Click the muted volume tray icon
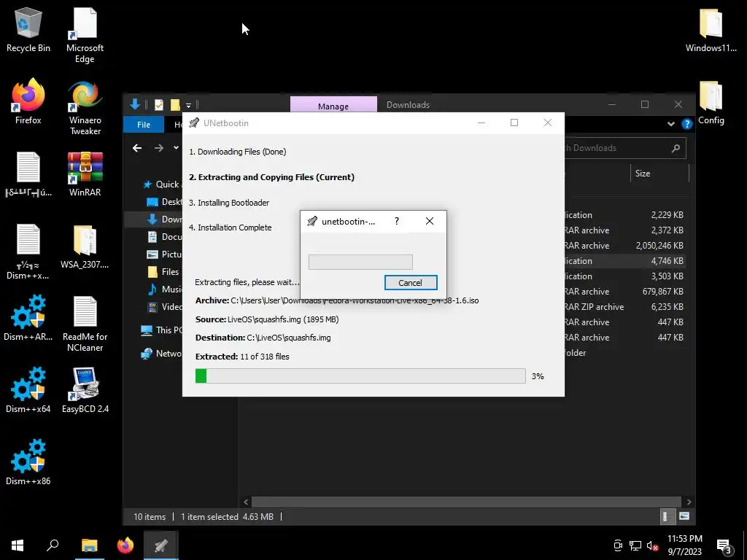Viewport: 747px width, 560px height. pos(652,545)
